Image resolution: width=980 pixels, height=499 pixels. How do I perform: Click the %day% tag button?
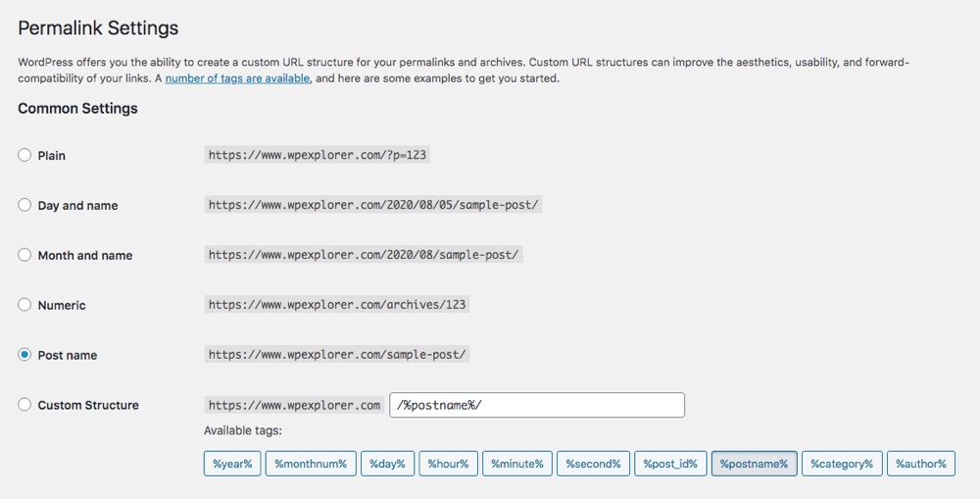[388, 464]
